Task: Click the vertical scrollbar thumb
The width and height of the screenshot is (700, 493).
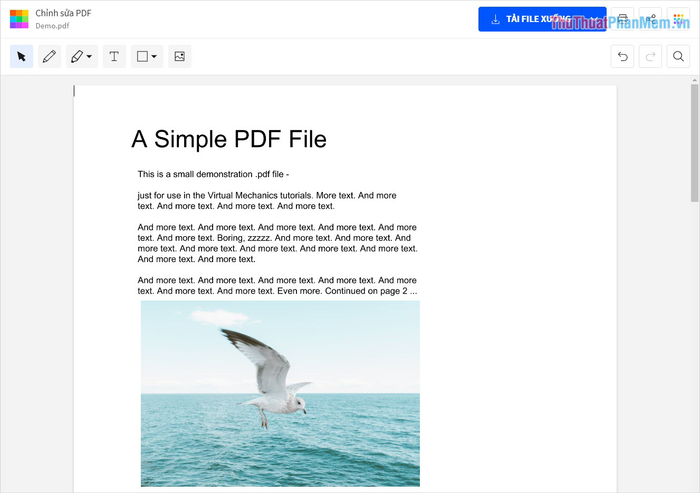Action: click(694, 143)
